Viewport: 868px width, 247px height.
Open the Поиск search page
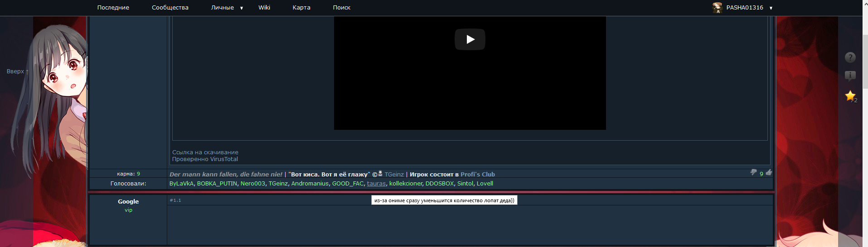342,8
